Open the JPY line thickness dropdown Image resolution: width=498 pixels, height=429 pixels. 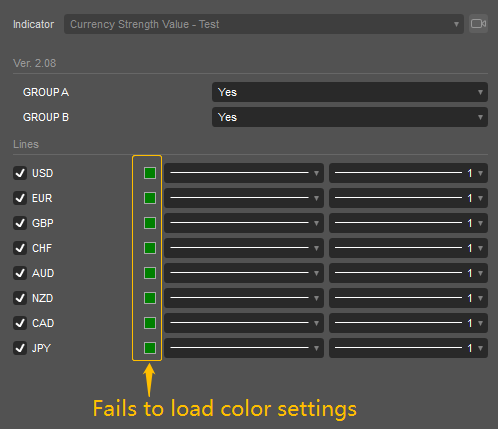[408, 348]
